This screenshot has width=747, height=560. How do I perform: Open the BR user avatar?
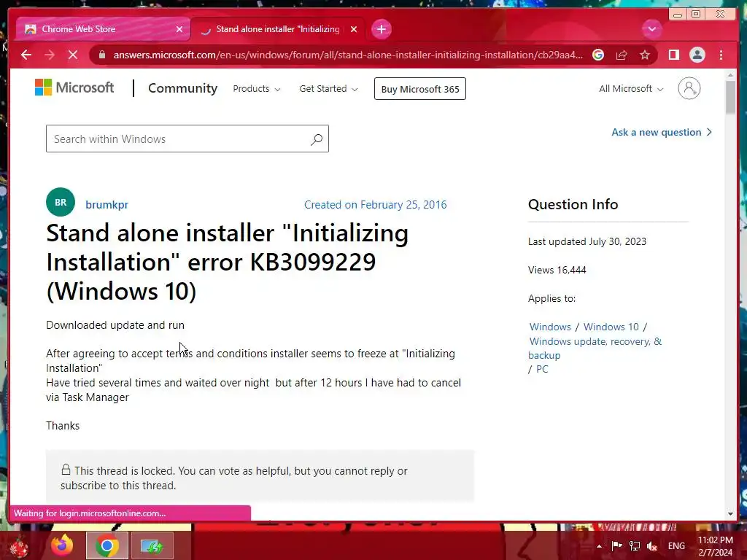coord(61,202)
